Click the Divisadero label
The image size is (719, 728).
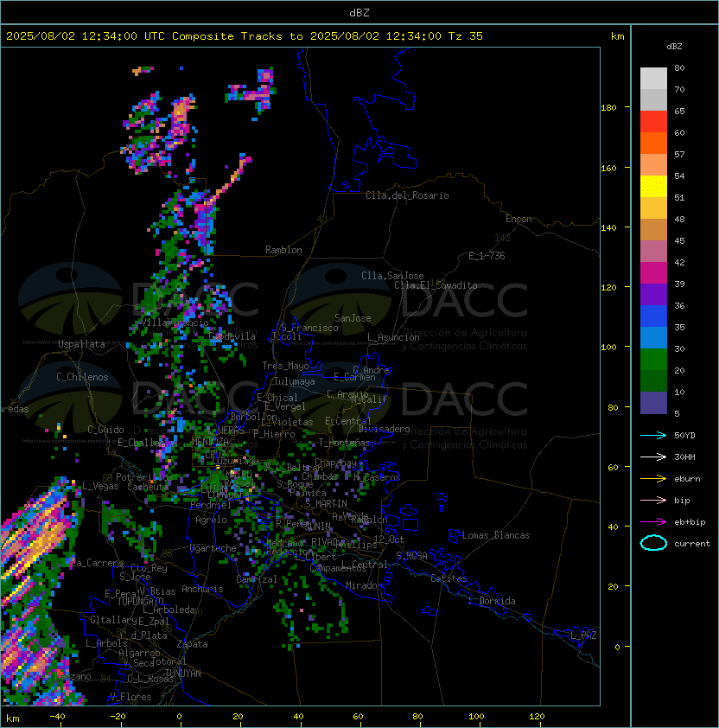click(x=385, y=429)
